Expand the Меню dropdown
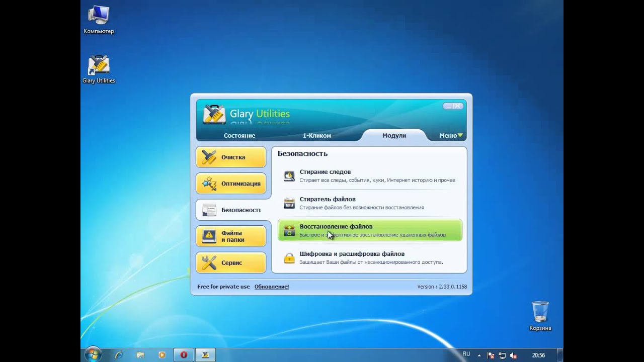 tap(451, 136)
